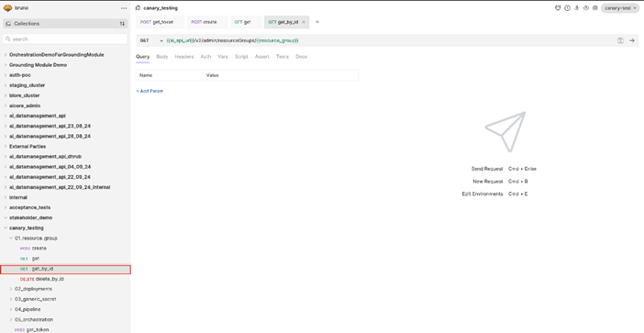Select the External Parties collection
The width and height of the screenshot is (644, 333).
point(28,147)
